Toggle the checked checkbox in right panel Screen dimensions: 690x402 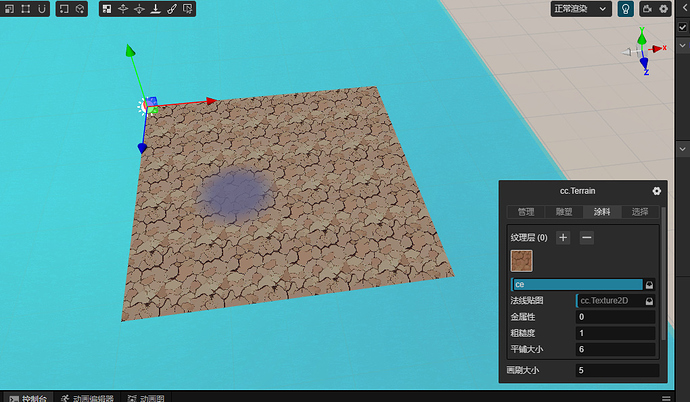click(x=683, y=27)
